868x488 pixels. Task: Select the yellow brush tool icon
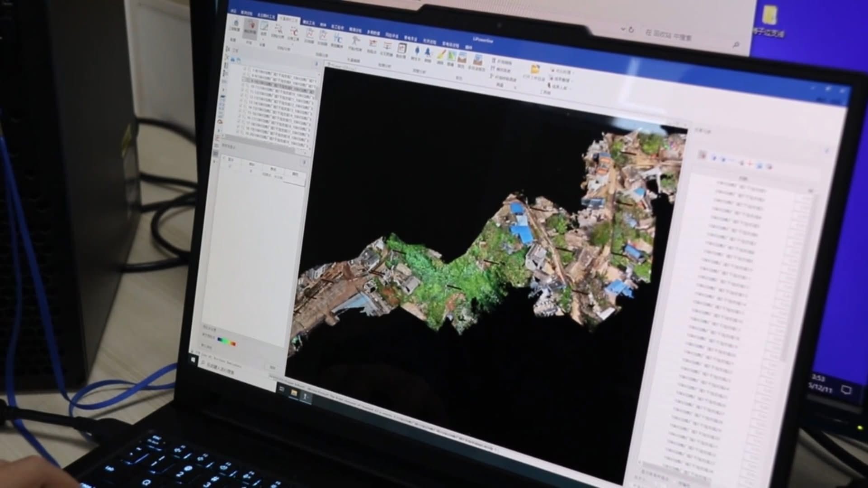coord(441,55)
